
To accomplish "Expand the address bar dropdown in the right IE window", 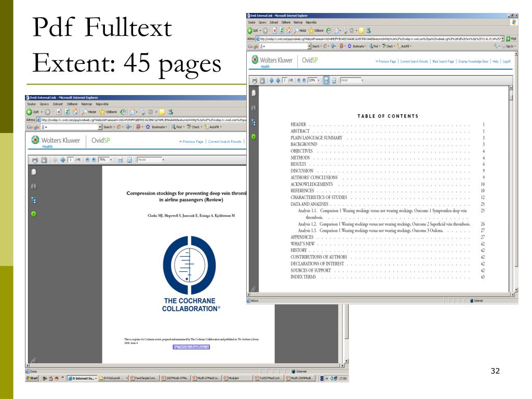I will tap(503, 38).
